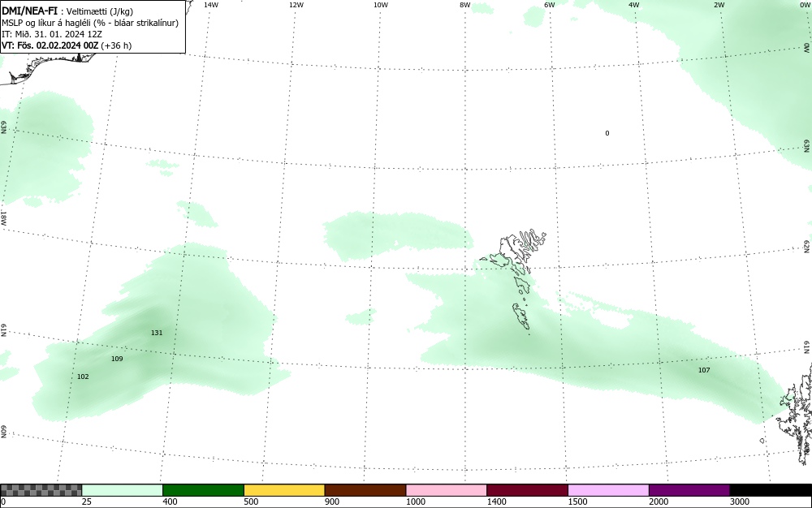Click the CAPE value 102 on map
Screen dimensions: 812x508
point(83,377)
